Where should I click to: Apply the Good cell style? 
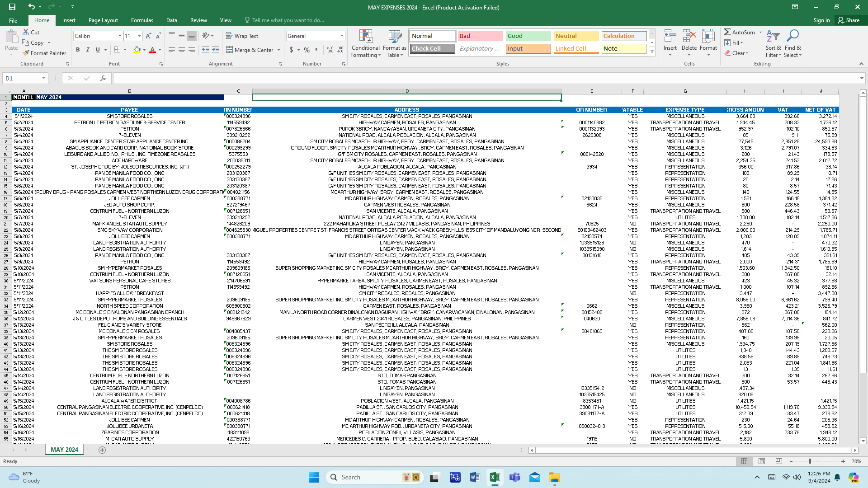[528, 36]
